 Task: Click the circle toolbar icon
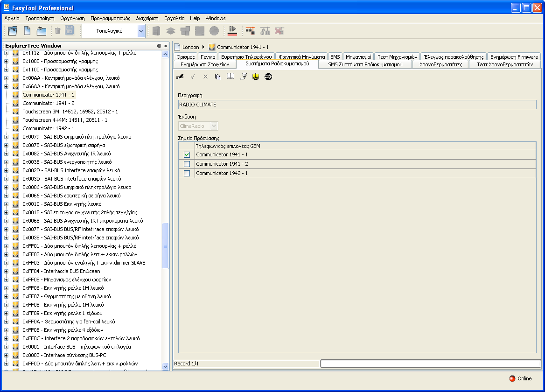(x=214, y=31)
